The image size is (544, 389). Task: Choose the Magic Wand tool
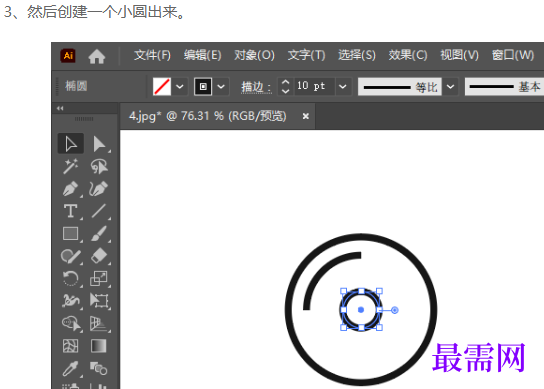click(x=70, y=166)
